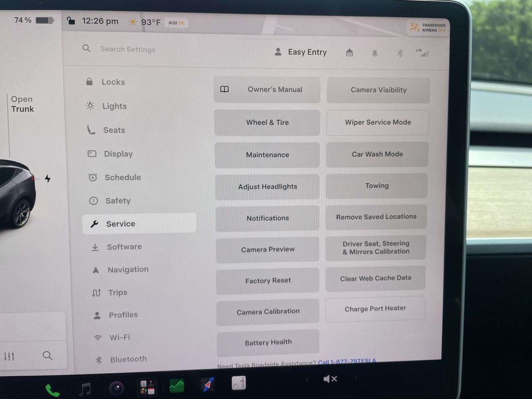The image size is (532, 399).
Task: Toggle Wiper Service Mode
Action: pos(378,122)
